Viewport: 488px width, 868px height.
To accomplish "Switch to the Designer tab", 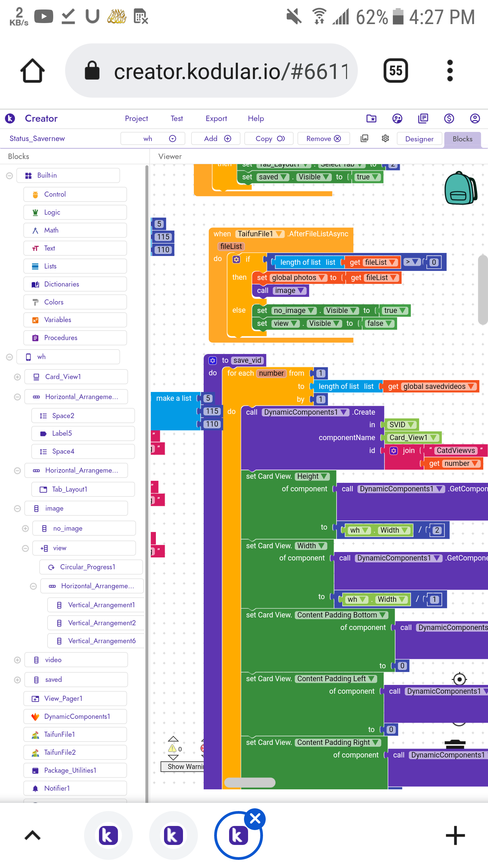I will [419, 139].
